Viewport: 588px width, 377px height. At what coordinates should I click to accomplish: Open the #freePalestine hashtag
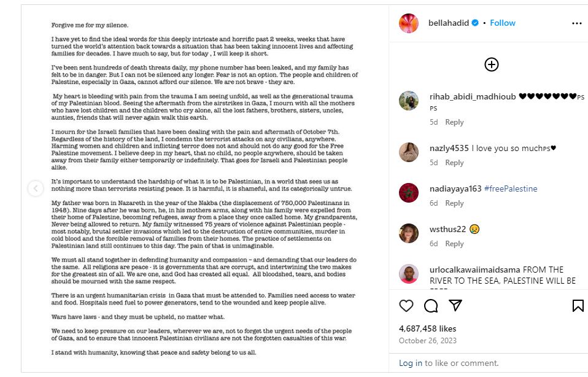coord(511,189)
